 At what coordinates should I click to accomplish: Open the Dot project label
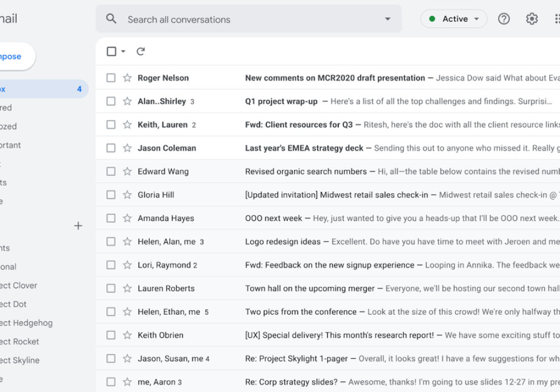point(13,304)
